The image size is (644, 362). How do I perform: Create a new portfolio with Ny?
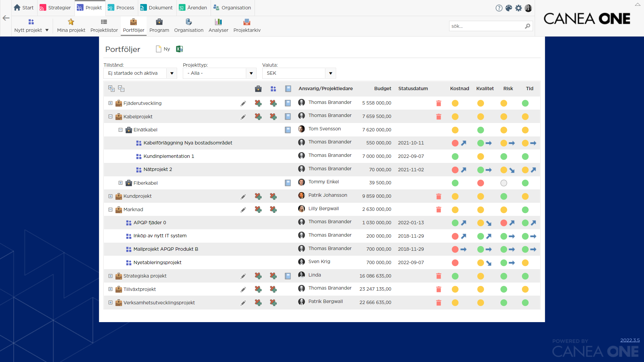pyautogui.click(x=163, y=49)
